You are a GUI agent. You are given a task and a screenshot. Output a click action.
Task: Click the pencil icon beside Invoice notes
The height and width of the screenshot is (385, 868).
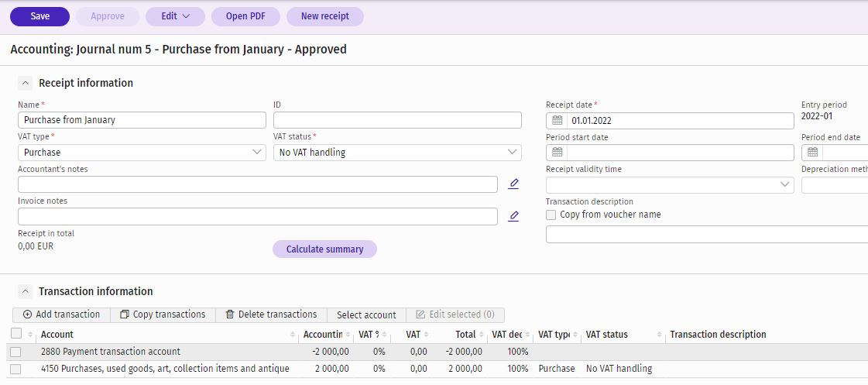513,216
